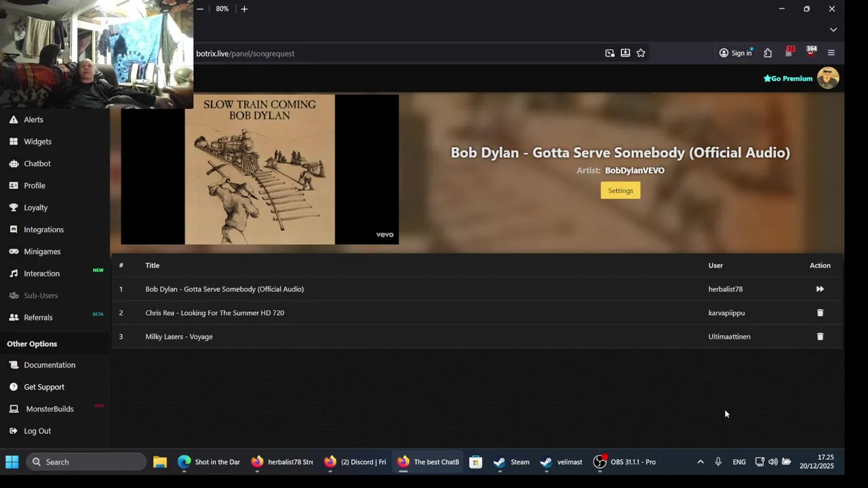Open the Widgets sidebar section
The height and width of the screenshot is (488, 868).
coord(37,142)
